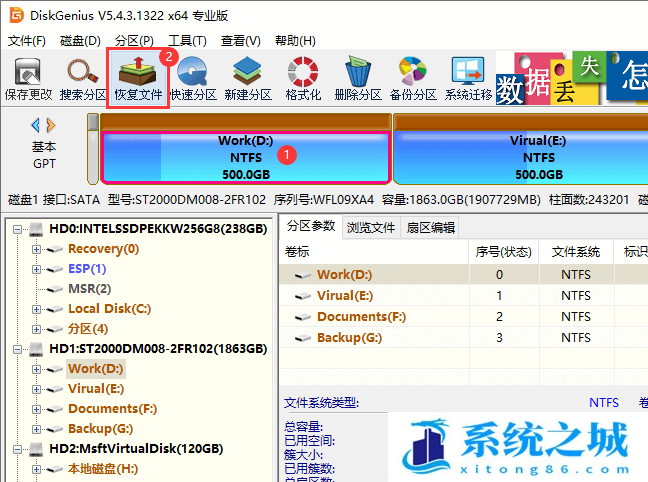This screenshot has width=648, height=482.
Task: Click the HD0 INTEL SSD disk icon
Action: 36,229
